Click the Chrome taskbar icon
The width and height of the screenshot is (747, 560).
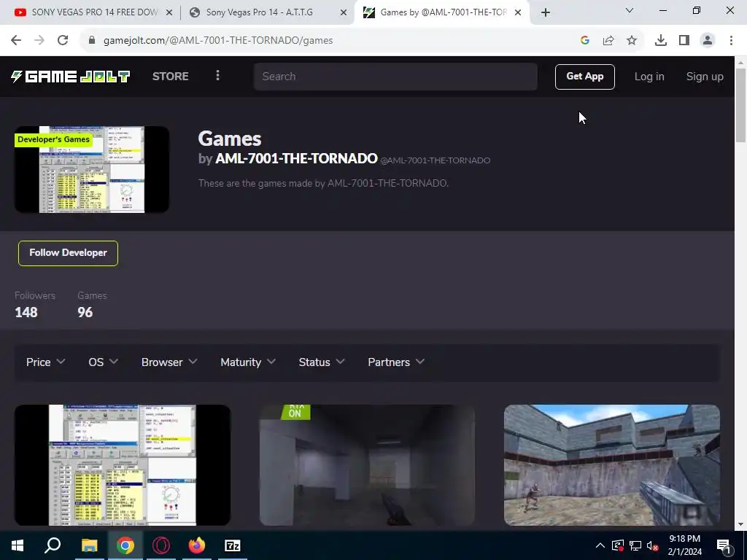tap(125, 545)
